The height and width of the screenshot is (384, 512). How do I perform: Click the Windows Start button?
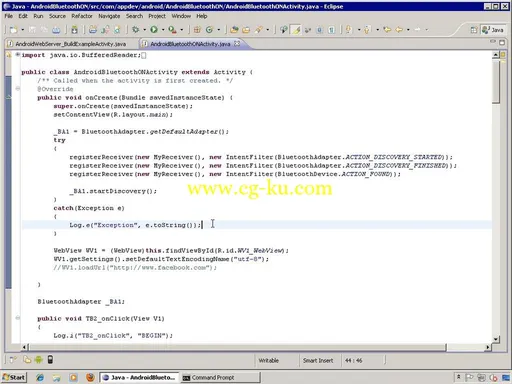tap(14, 377)
